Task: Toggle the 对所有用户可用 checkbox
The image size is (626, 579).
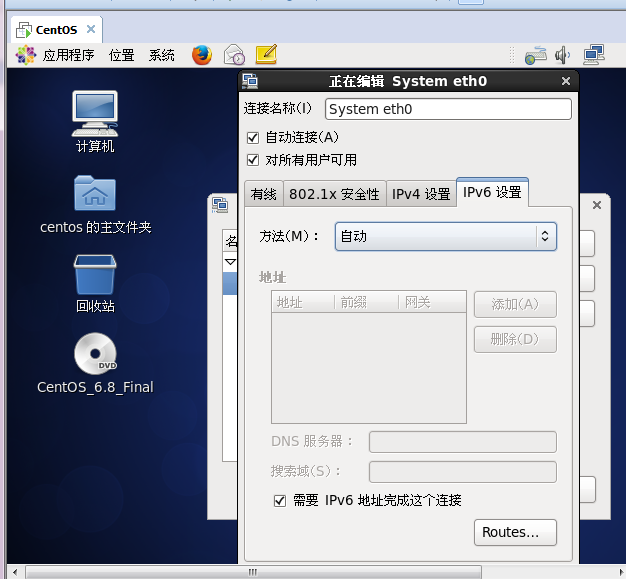Action: [x=253, y=161]
